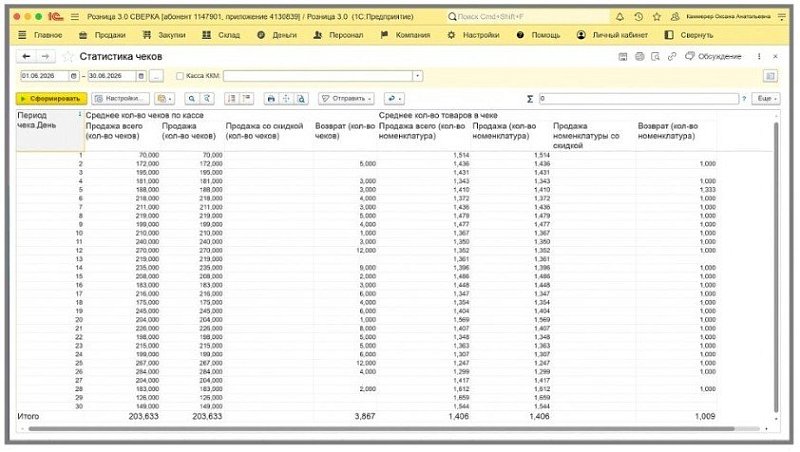Image resolution: width=800 pixels, height=452 pixels.
Task: Print the report with the printer icon
Action: (x=271, y=98)
